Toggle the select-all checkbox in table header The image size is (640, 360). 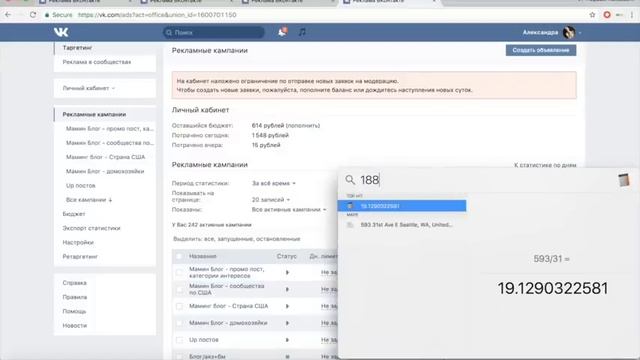click(179, 256)
